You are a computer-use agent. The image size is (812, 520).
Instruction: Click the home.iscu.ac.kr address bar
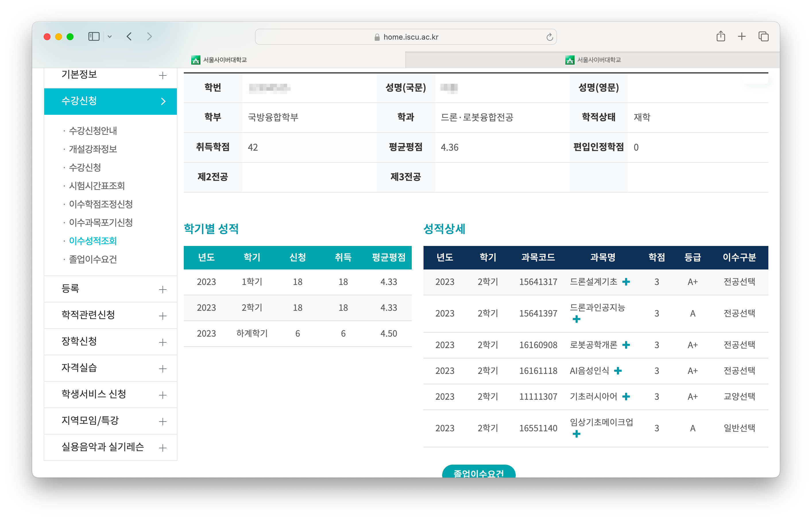[x=406, y=37]
